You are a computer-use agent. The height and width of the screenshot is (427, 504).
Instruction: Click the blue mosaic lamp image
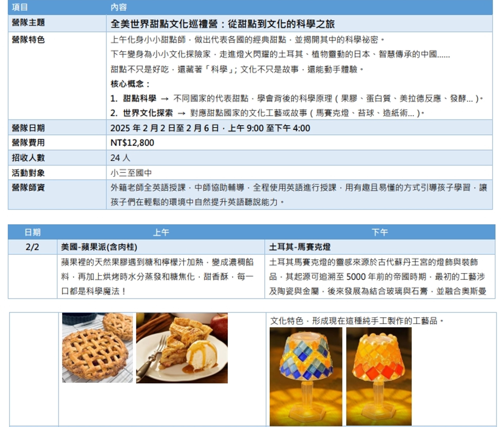coord(306,376)
